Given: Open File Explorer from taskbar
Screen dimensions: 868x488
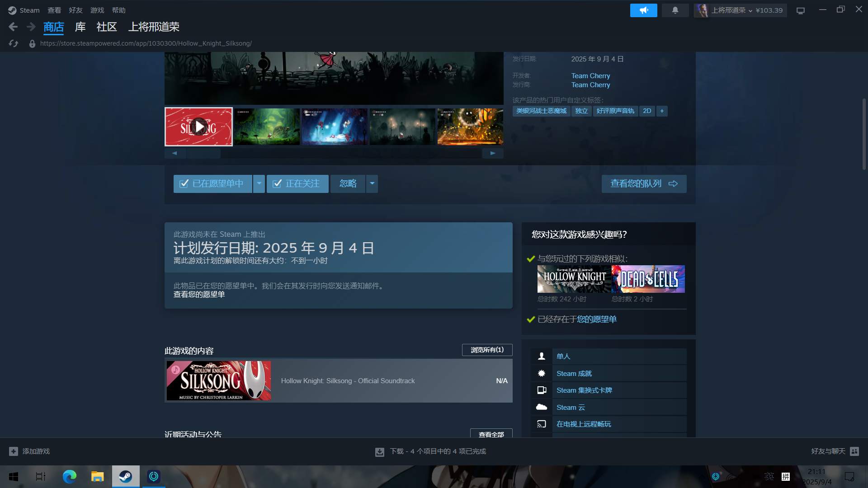Looking at the screenshot, I should (97, 477).
